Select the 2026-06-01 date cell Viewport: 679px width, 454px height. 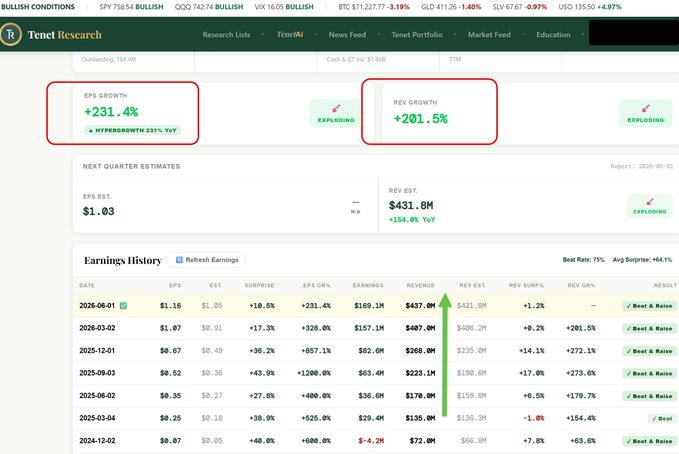point(97,306)
